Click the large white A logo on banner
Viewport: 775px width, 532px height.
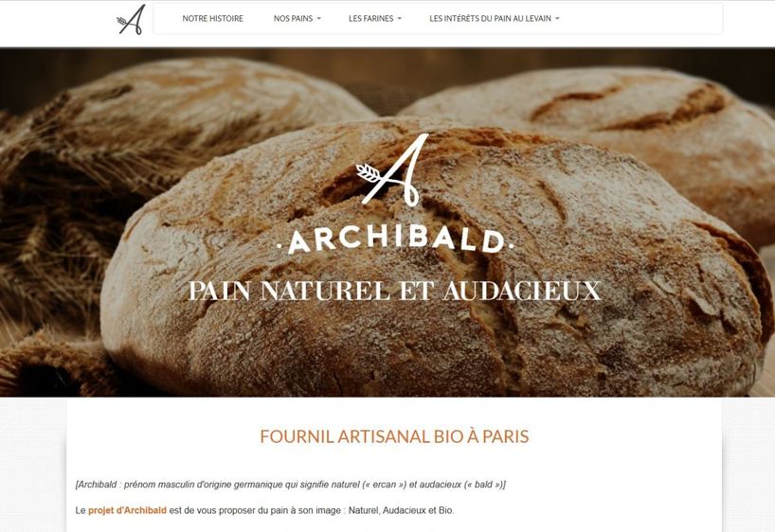click(393, 169)
